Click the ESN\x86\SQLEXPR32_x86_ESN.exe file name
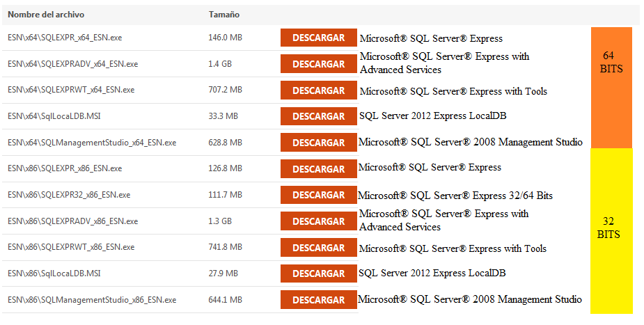 pyautogui.click(x=69, y=195)
